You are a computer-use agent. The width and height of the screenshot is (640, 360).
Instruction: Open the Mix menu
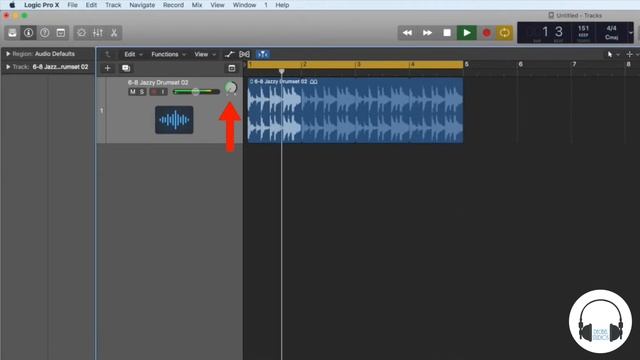coord(197,5)
